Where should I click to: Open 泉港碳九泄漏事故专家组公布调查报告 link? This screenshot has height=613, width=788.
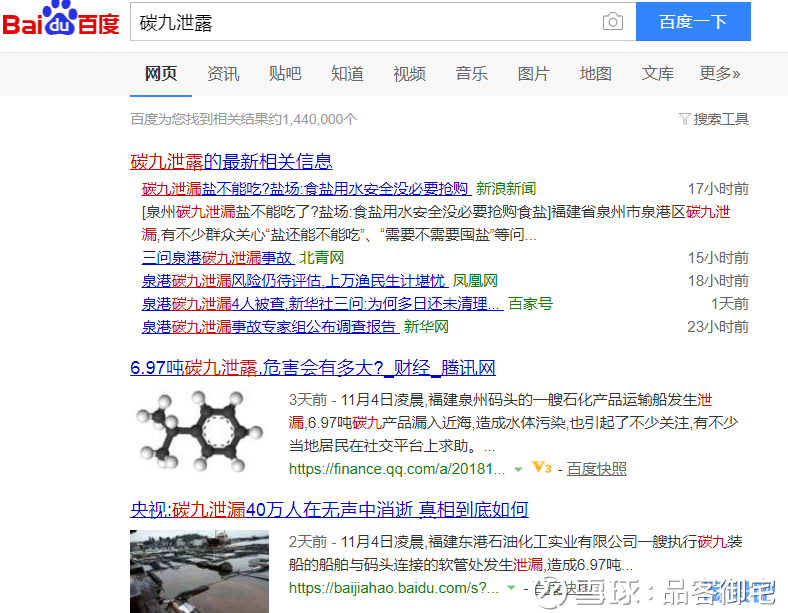(269, 327)
